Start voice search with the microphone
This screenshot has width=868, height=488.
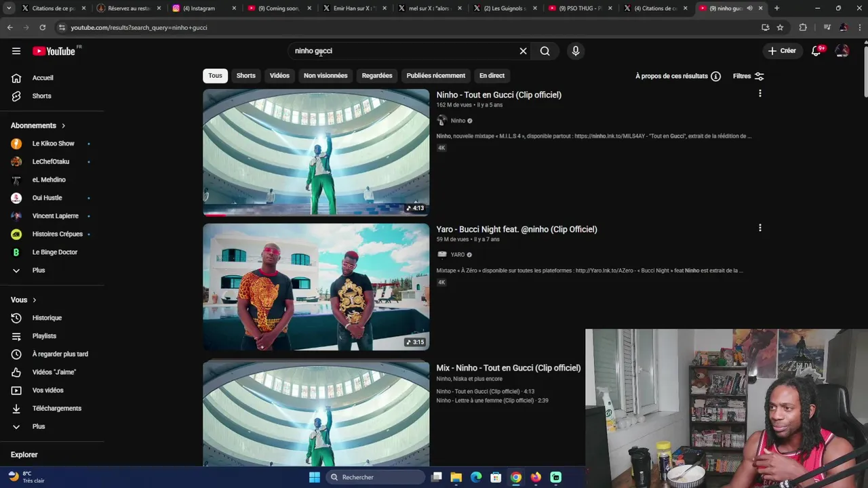[575, 51]
